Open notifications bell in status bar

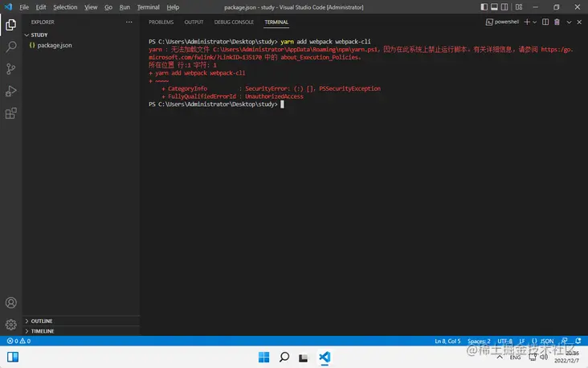(578, 341)
